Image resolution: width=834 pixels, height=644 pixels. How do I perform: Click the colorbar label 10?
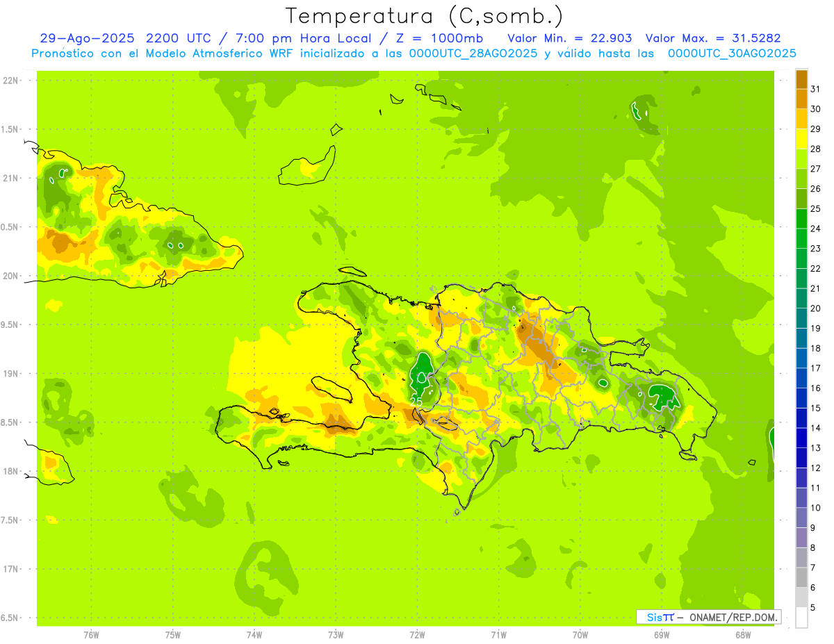pyautogui.click(x=815, y=508)
